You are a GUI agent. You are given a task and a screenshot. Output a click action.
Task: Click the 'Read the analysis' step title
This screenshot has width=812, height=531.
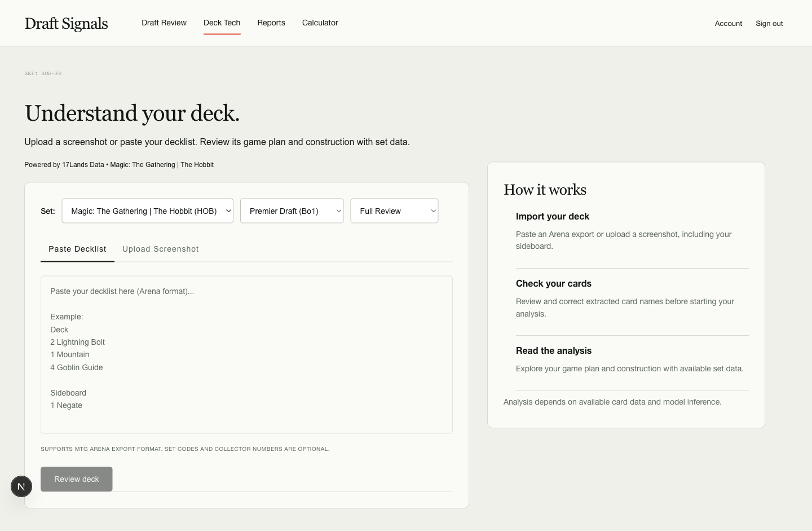[554, 350]
